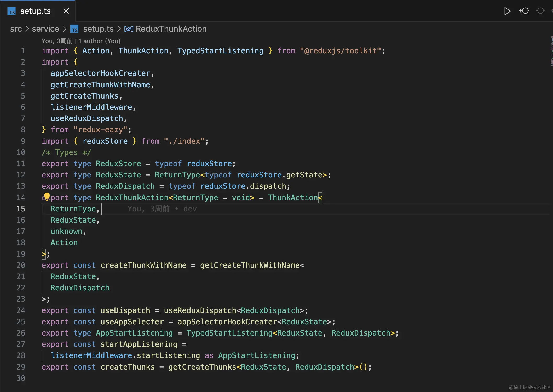Click inline blame "You, 3周前 • dev"
553x392 pixels.
pyautogui.click(x=162, y=209)
